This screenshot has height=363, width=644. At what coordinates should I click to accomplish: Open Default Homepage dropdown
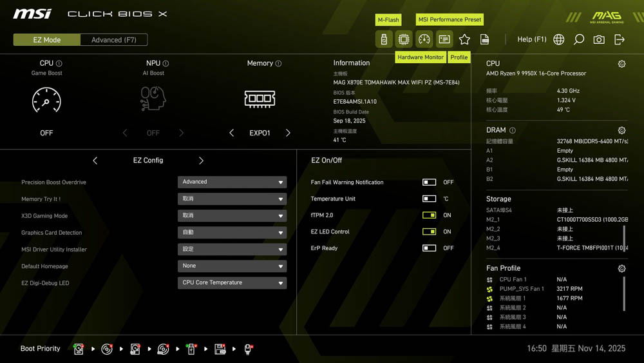pos(232,266)
